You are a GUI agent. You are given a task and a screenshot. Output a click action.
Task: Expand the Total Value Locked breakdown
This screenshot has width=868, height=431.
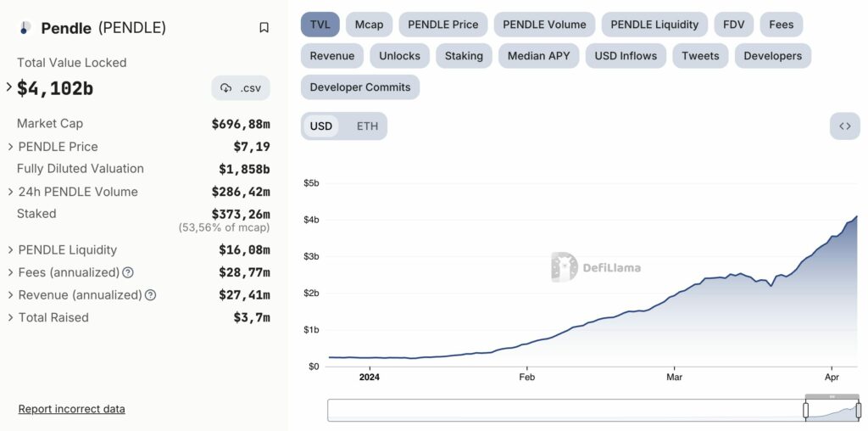point(8,87)
